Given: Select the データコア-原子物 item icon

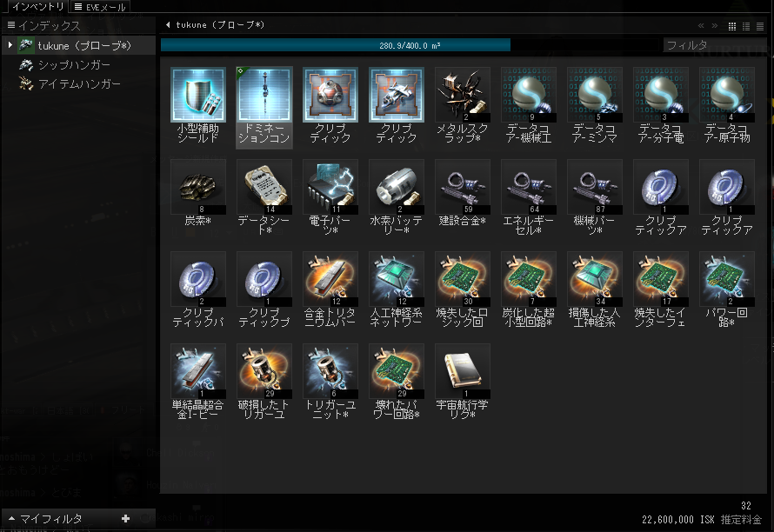Looking at the screenshot, I should tap(727, 95).
